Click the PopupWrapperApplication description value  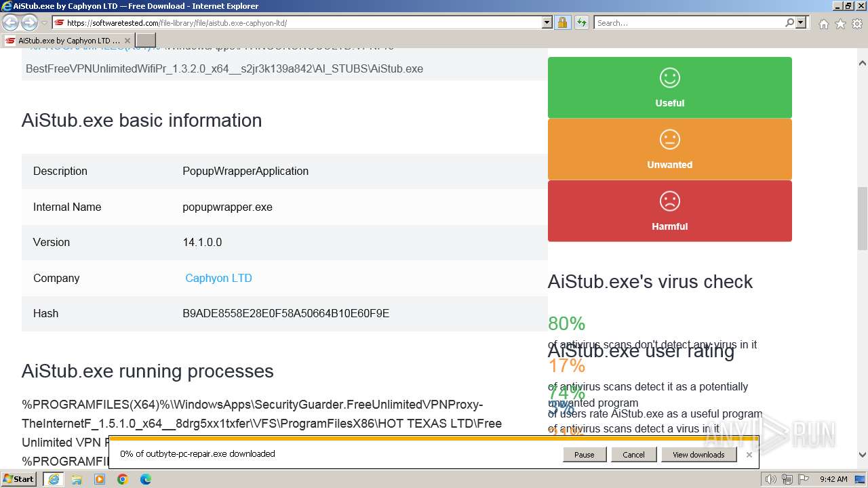tap(245, 171)
